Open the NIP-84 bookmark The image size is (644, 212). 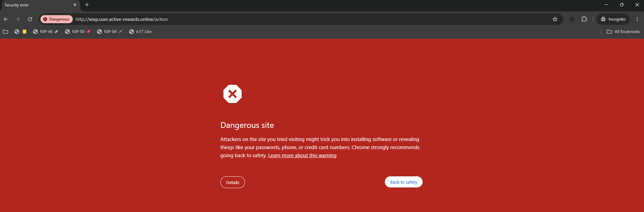[110, 32]
